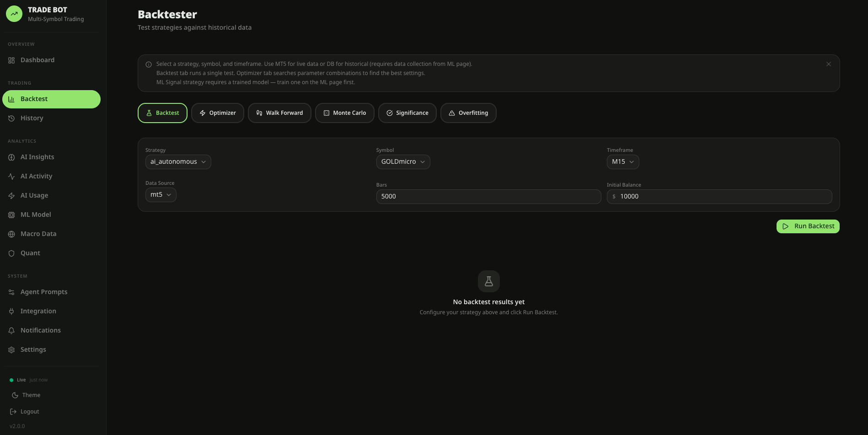Open Settings page
This screenshot has width=868, height=435.
point(51,350)
